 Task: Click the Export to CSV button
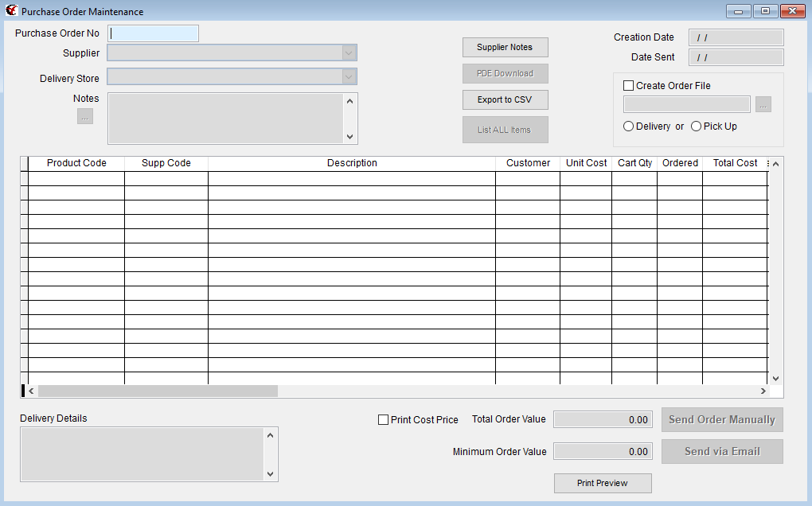[505, 99]
